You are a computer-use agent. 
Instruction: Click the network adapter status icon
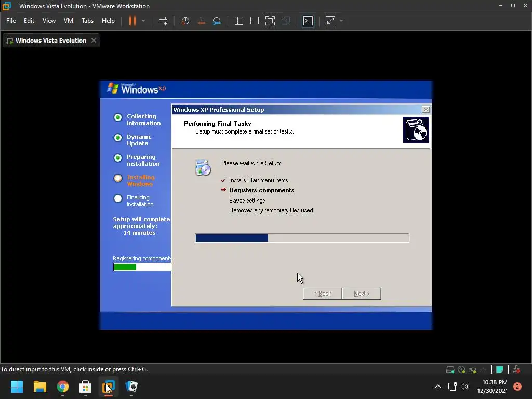coord(472,369)
